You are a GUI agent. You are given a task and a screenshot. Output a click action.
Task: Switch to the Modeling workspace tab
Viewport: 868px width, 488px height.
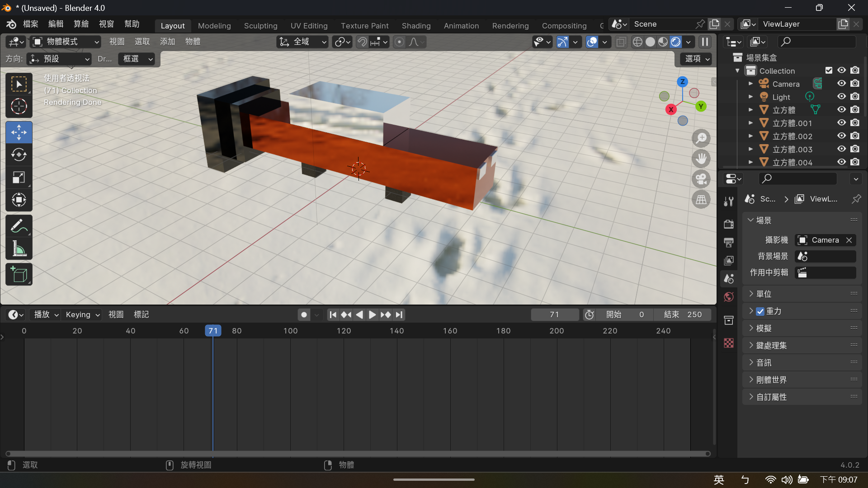[x=214, y=26]
